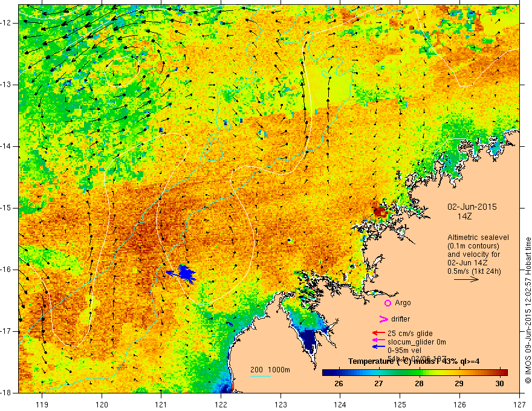Click the 'Altimetric sealevel' legend text

pyautogui.click(x=478, y=238)
